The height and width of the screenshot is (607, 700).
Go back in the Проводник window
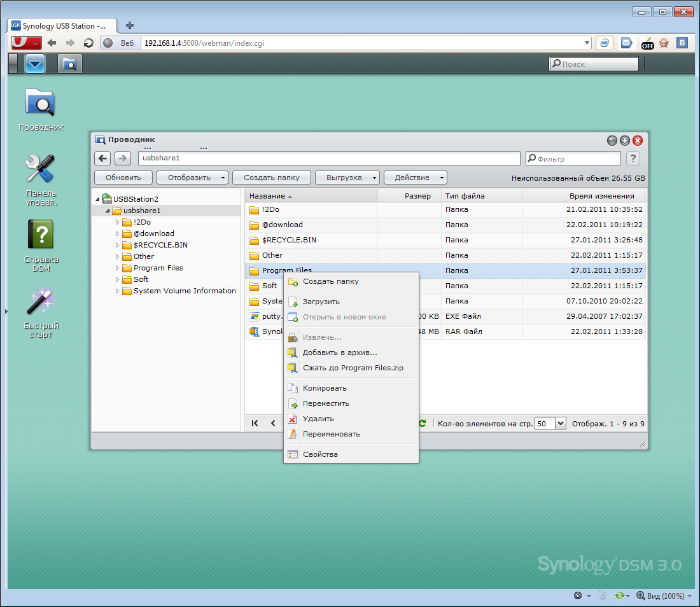102,158
